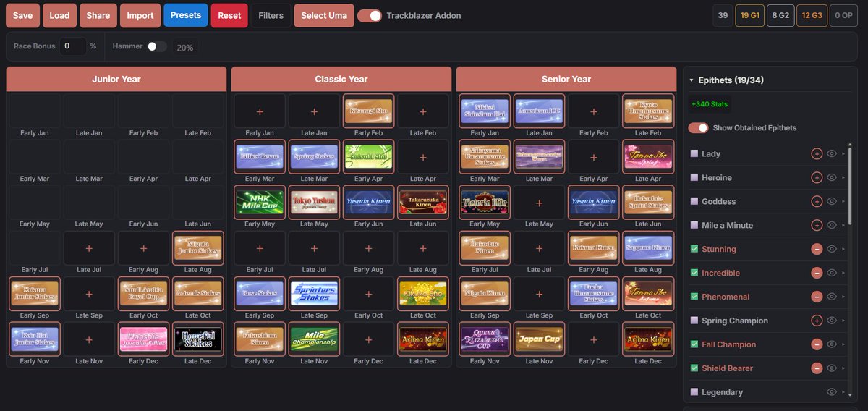Expand details arrow for Fall Champion

(x=843, y=344)
